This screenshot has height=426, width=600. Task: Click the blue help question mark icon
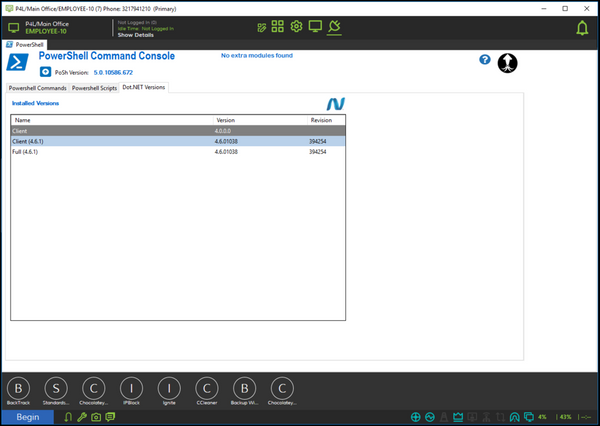pyautogui.click(x=485, y=60)
